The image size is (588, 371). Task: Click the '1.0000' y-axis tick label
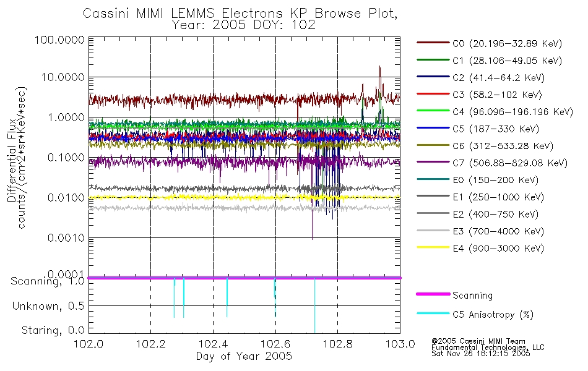coord(66,117)
